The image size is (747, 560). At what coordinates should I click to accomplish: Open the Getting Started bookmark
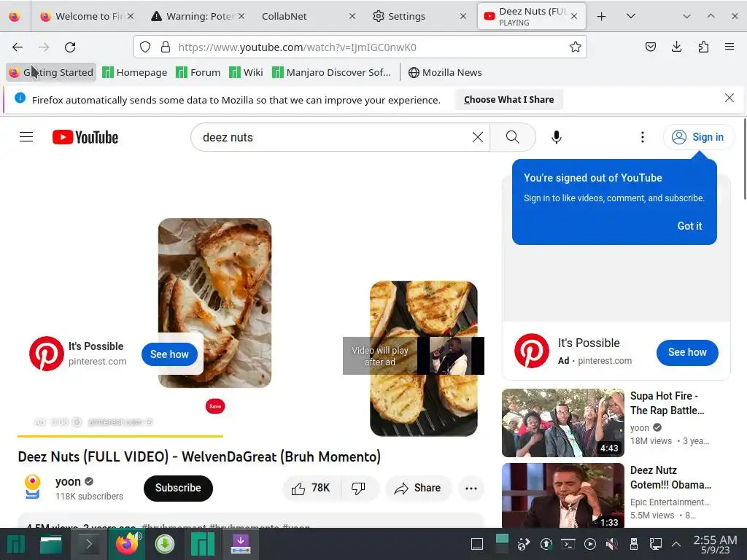click(52, 72)
